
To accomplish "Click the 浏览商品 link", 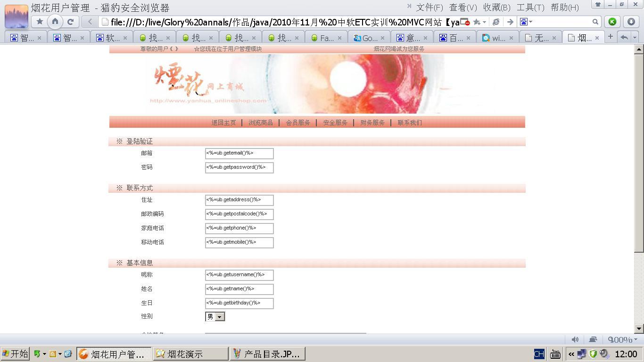I will 261,123.
